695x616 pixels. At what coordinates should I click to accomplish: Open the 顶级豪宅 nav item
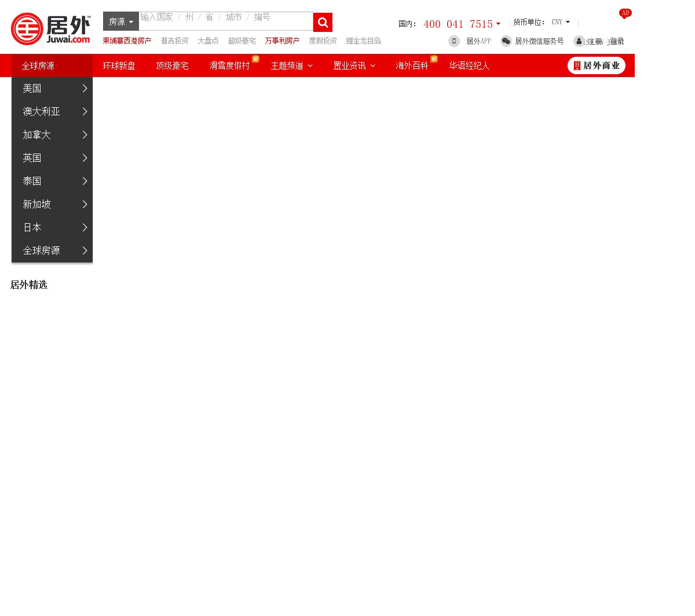pos(173,65)
